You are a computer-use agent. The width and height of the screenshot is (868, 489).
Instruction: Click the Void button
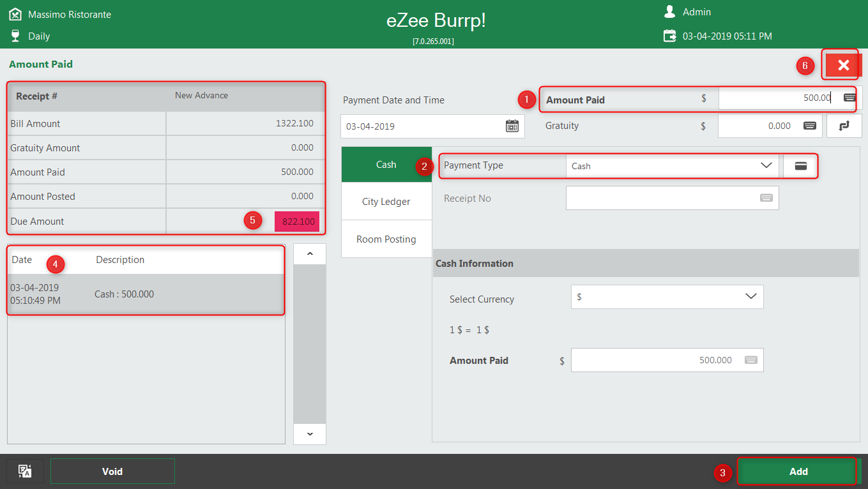tap(112, 471)
